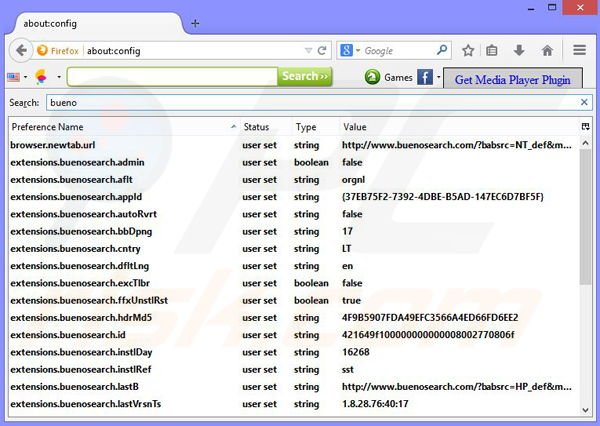600x426 pixels.
Task: Click the value 16268
Action: coord(356,352)
